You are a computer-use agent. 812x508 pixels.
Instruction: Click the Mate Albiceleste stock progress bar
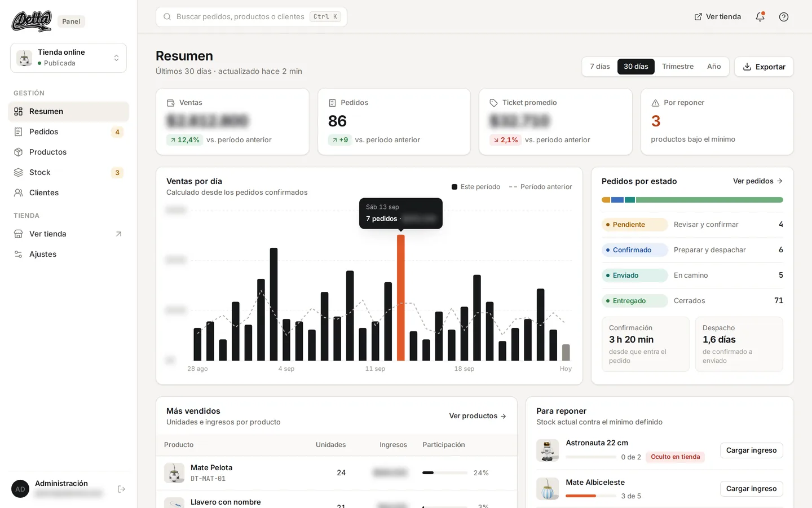coord(591,496)
